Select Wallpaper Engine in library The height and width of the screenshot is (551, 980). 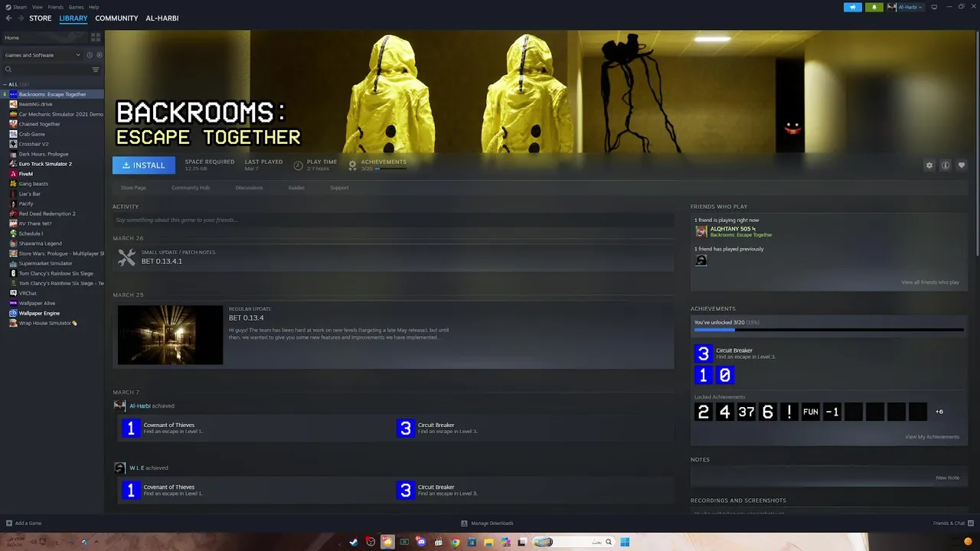click(x=39, y=313)
